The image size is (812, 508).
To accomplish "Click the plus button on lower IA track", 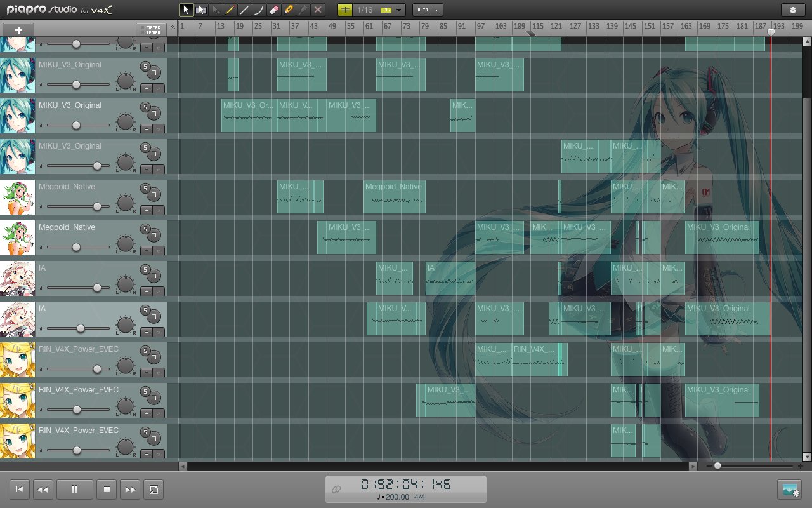I will click(147, 332).
